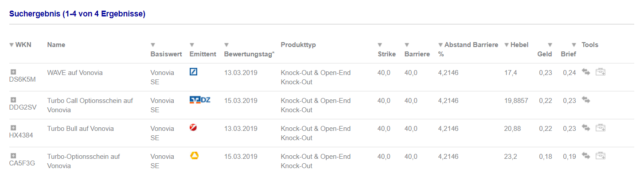Screen dimensions: 644x173
Task: Click compare arrows icon for WAVE auf Vonovia
Action: point(586,72)
